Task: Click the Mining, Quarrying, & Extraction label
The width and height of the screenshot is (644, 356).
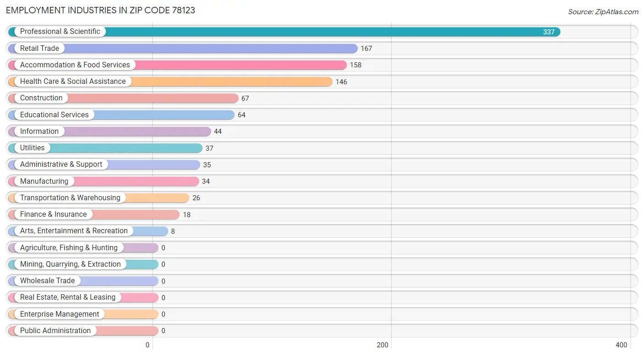Action: [71, 264]
